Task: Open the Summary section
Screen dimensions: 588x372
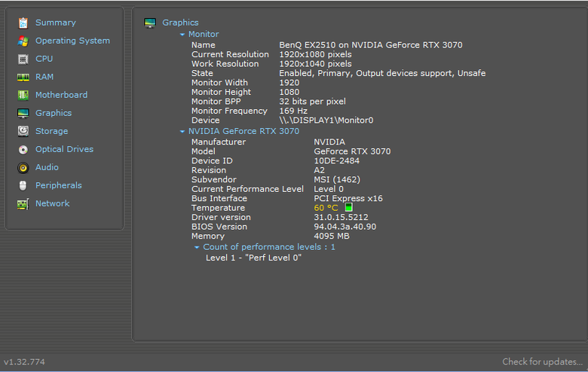Action: click(x=56, y=23)
